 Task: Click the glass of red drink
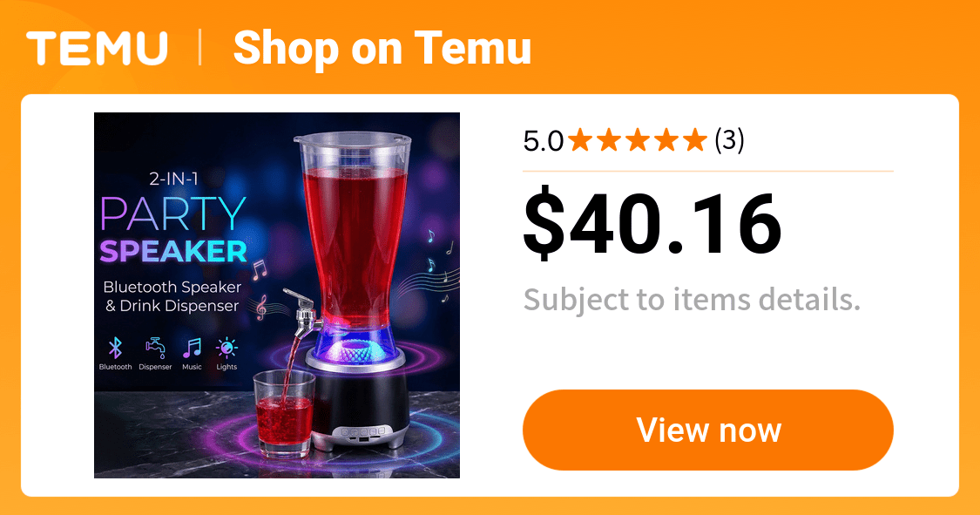284,414
